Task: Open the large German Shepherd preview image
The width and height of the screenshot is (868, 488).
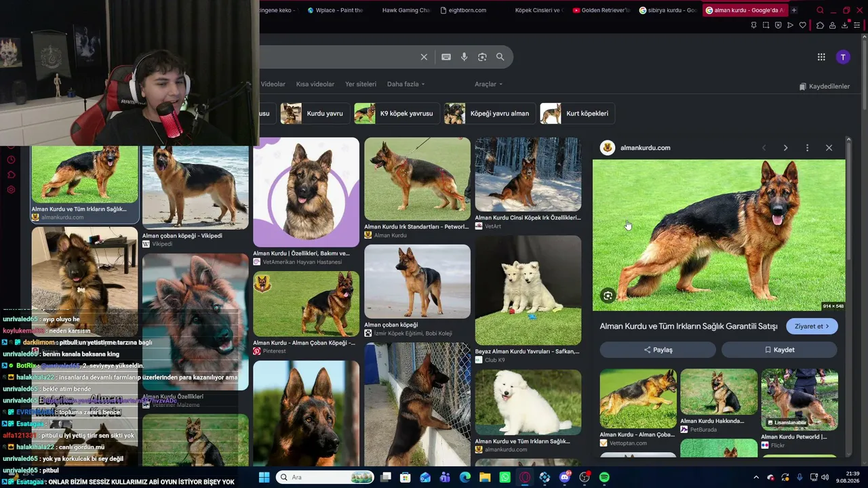Action: pyautogui.click(x=719, y=235)
